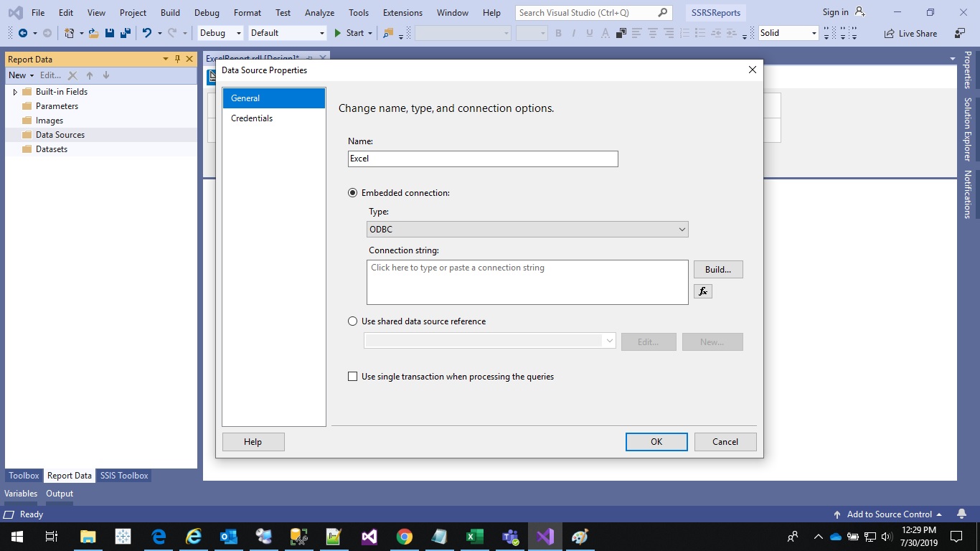Pin the Report Data panel
The width and height of the screenshot is (980, 551).
pos(176,59)
